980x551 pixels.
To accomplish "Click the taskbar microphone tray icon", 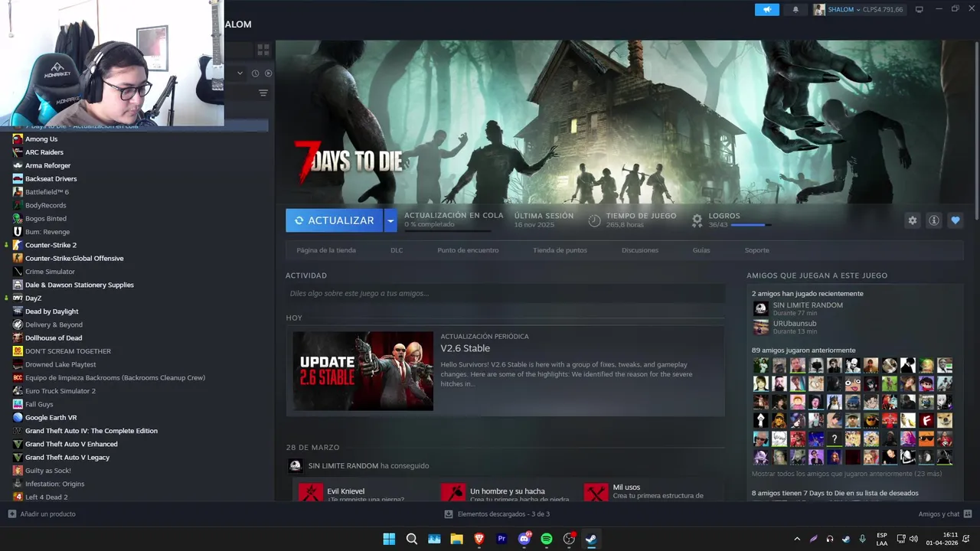I will point(863,539).
